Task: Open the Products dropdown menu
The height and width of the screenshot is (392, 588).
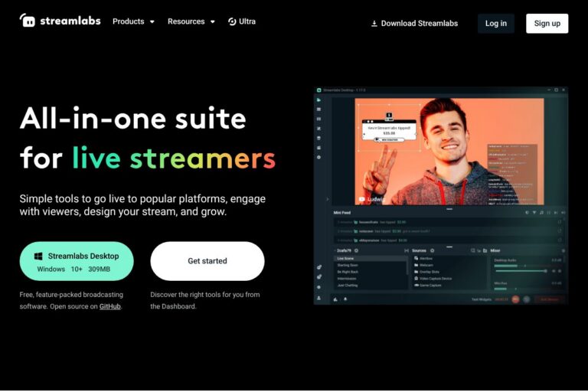Action: pos(133,22)
